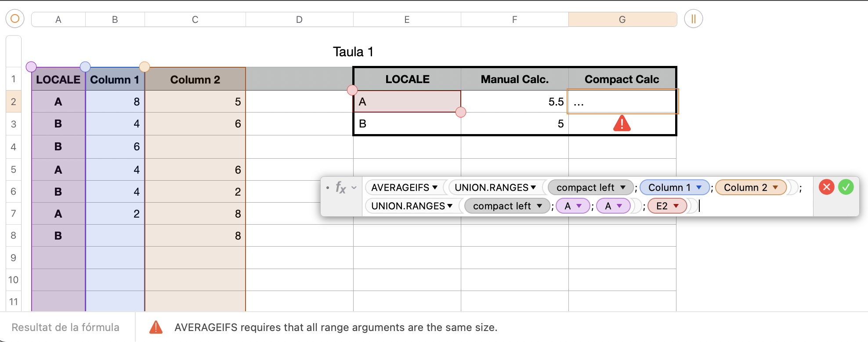Cancel formula editing with the red X
Screen dimensions: 868x342
click(826, 187)
